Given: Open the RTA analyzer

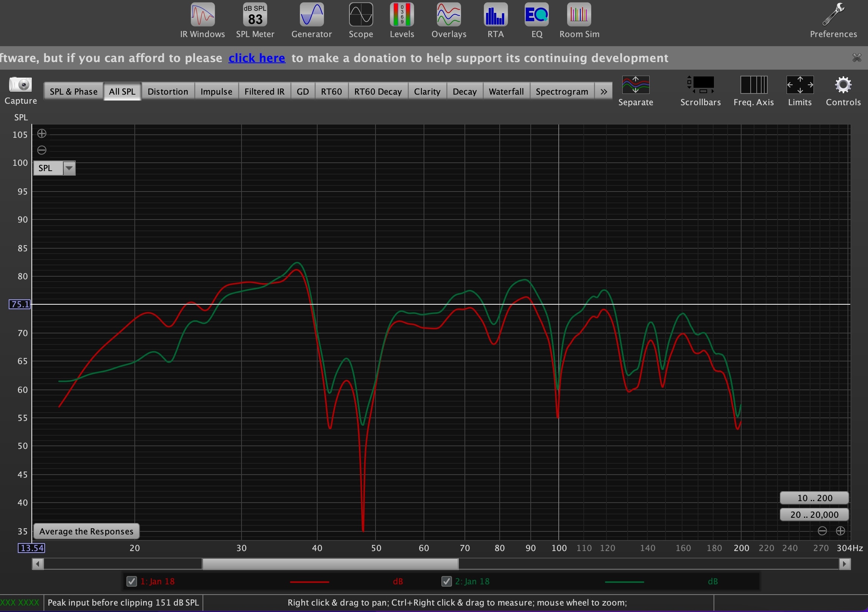Looking at the screenshot, I should 495,15.
